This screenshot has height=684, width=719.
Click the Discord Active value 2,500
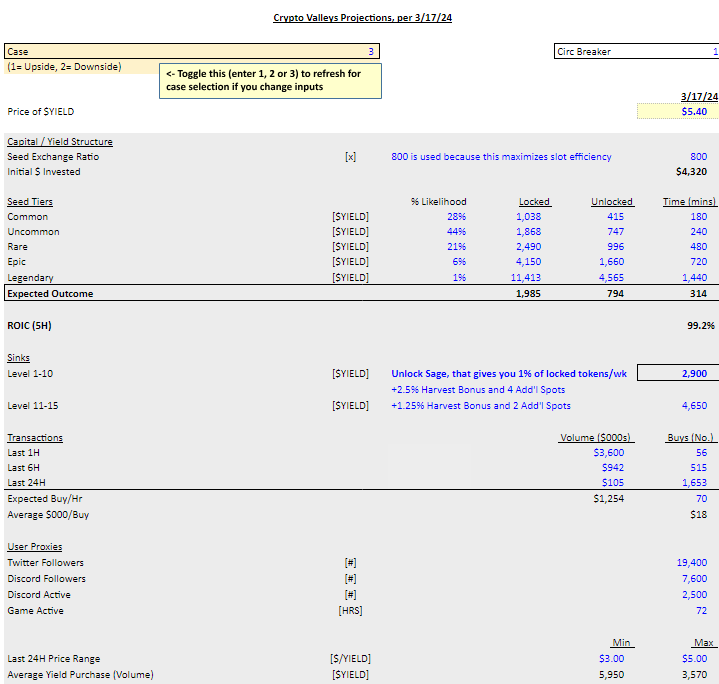coord(694,595)
